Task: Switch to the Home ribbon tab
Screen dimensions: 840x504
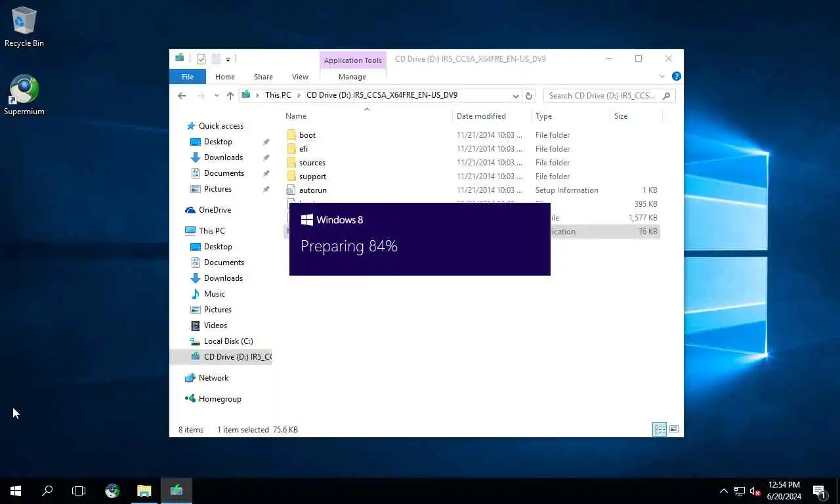Action: [x=224, y=77]
